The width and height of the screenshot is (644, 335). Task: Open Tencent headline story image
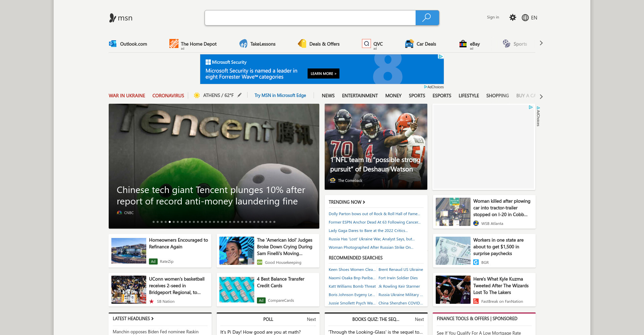(214, 166)
